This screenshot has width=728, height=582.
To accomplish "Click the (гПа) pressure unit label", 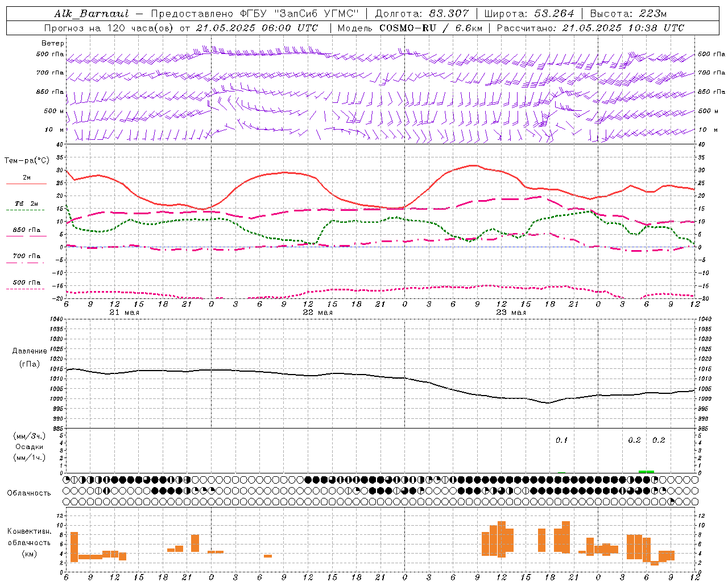I will tap(29, 364).
